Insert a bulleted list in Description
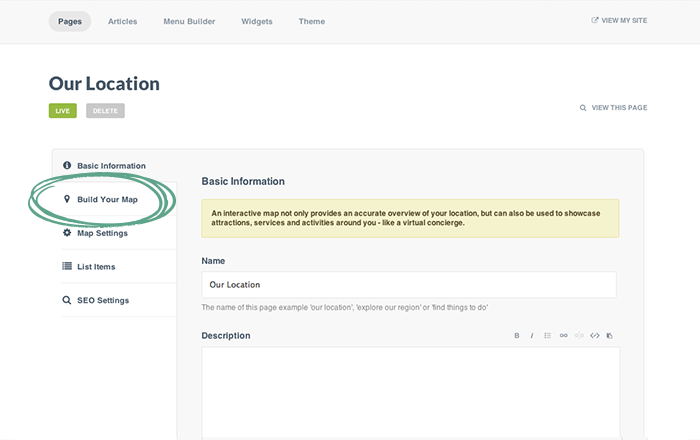This screenshot has width=700, height=440. (x=548, y=336)
